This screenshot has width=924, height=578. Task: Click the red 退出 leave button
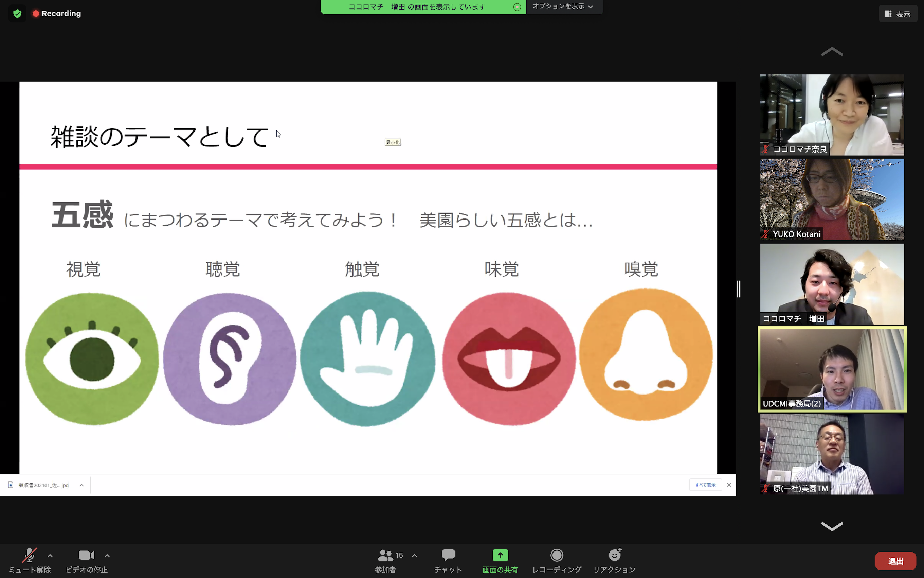point(895,561)
